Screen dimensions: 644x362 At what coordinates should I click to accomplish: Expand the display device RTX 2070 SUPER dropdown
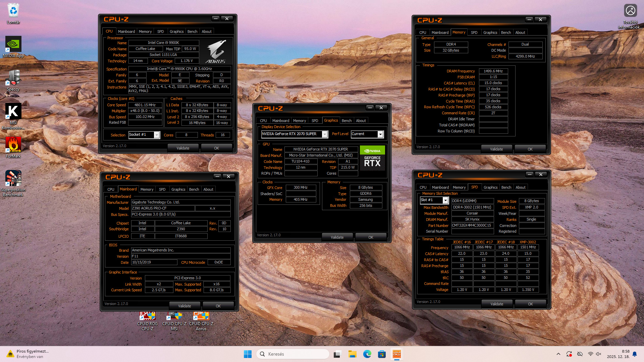pos(324,134)
